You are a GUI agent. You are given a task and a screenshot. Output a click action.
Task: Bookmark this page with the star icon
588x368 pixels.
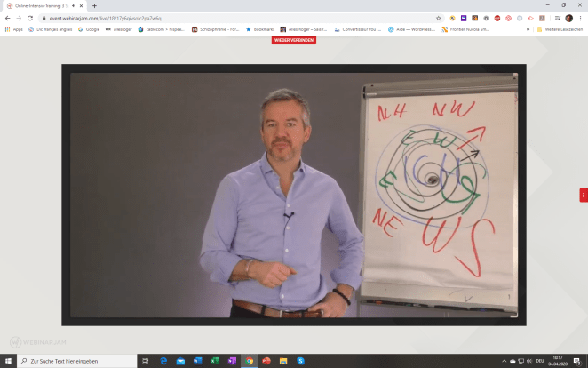tap(438, 18)
